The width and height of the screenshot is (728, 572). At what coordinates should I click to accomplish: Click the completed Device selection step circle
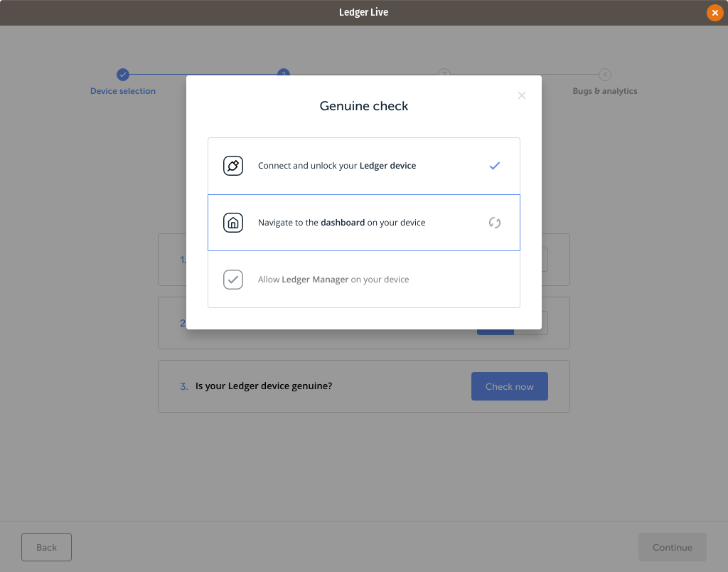click(122, 75)
